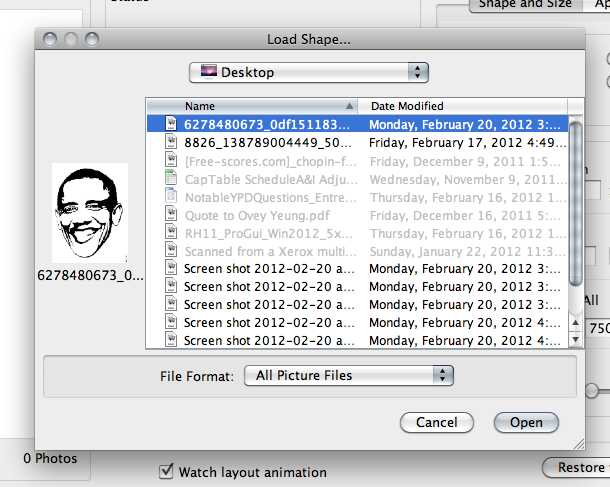The image size is (610, 487).
Task: Click icon beside Scanned from a Xerox multi file
Action: (x=171, y=250)
